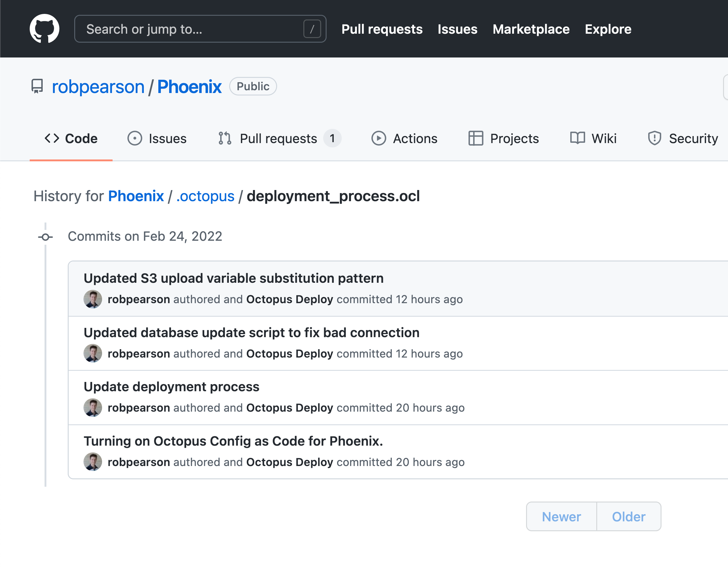Click the Newer pagination button
Viewport: 728px width, 568px height.
pos(561,516)
